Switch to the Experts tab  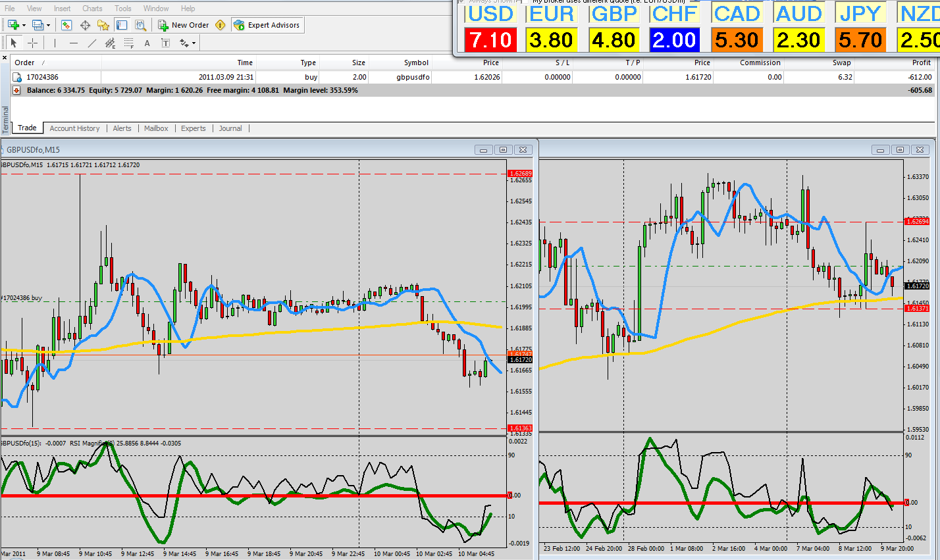[x=194, y=128]
